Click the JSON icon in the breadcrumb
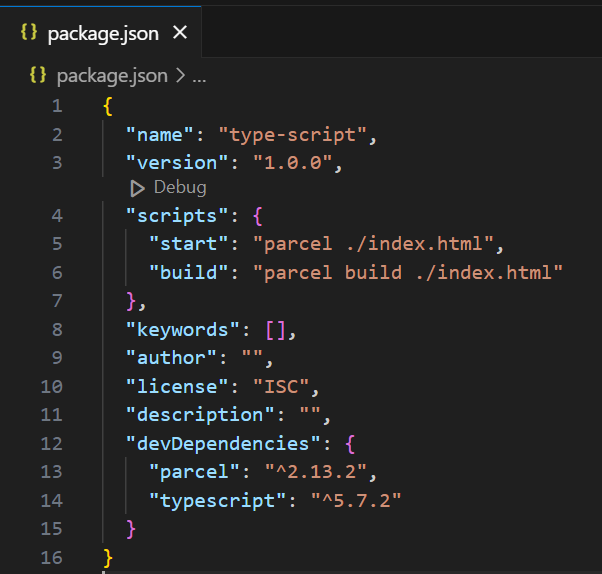This screenshot has height=574, width=602. point(38,75)
